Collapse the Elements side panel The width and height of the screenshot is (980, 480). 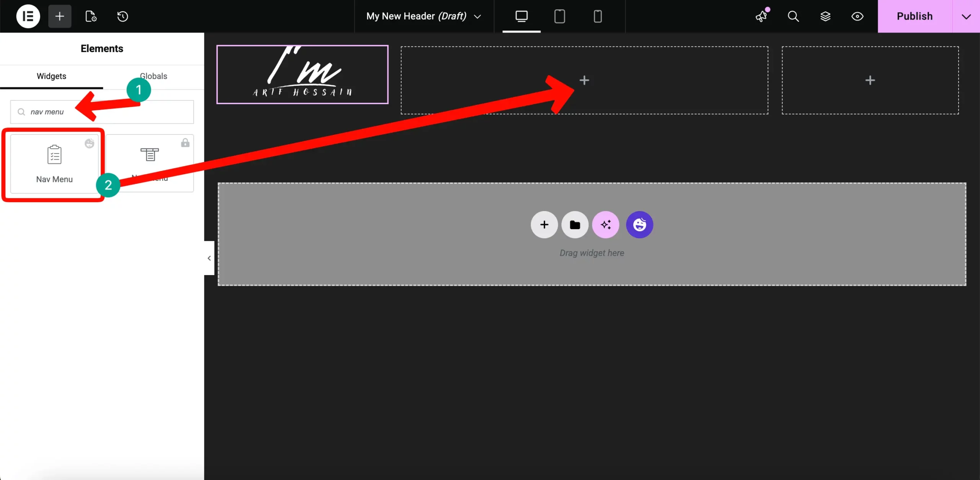point(209,258)
